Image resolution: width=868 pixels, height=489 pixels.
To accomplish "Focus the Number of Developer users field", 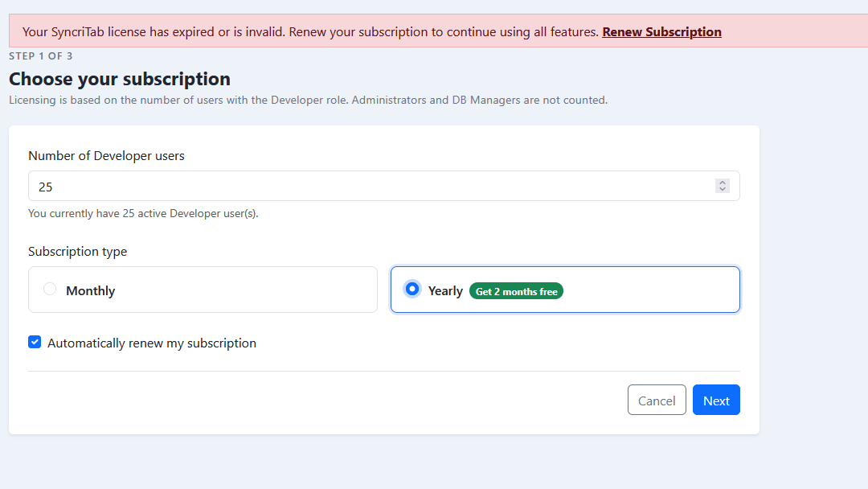I will (x=383, y=186).
